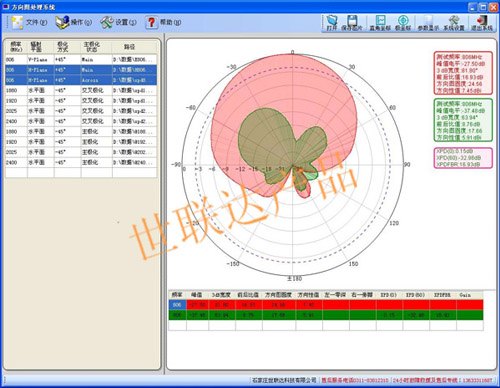Viewport: 500px width, 388px height.
Task: Click the 保存图片 save-image floppy icon
Action: coord(352,23)
